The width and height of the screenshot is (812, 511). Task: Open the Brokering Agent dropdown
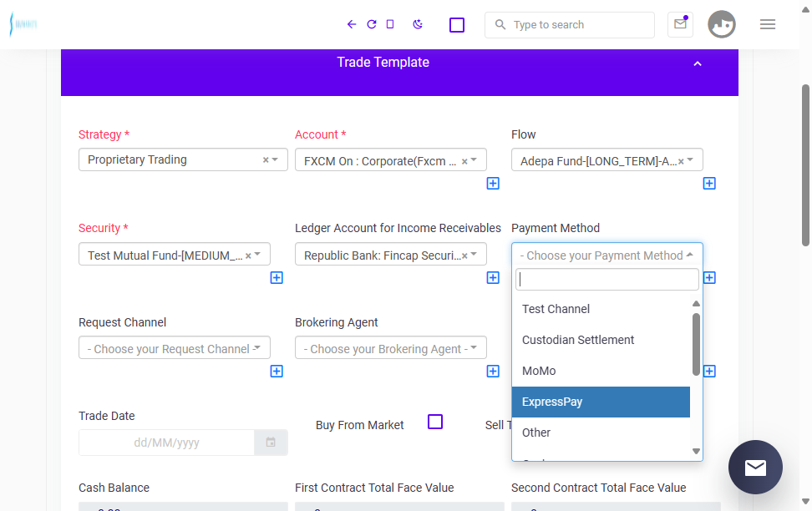point(391,348)
